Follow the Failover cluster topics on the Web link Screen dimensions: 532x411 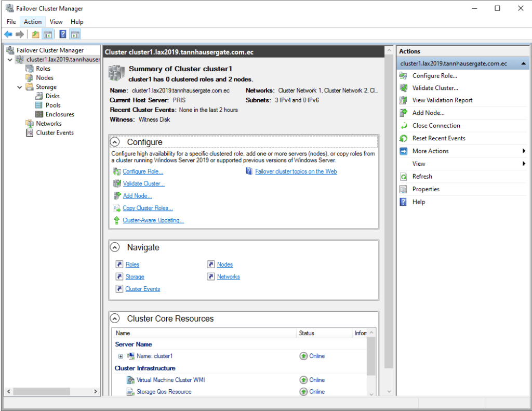point(296,171)
